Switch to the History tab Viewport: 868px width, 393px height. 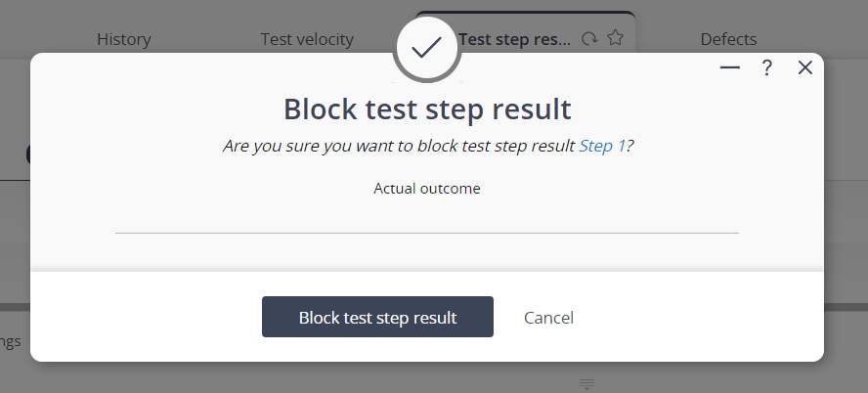click(x=123, y=39)
